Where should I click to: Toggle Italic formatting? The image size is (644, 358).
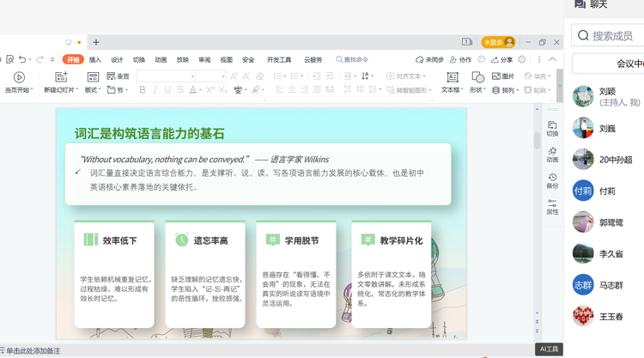click(155, 89)
